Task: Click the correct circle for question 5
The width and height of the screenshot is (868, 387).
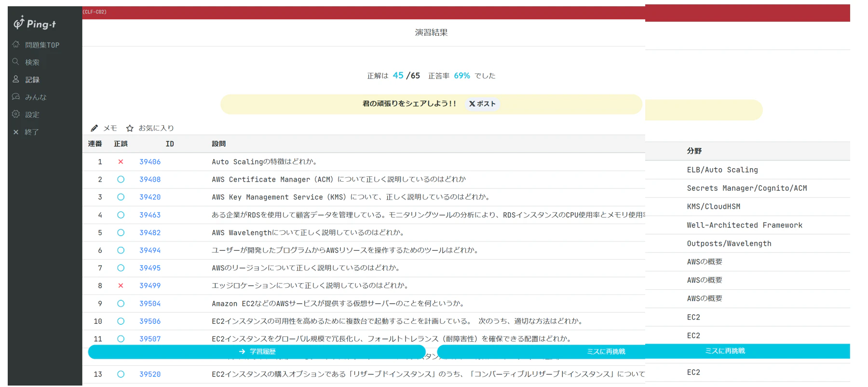Action: [121, 233]
